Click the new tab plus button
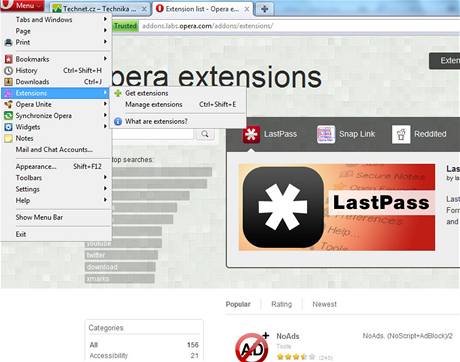 pos(265,8)
